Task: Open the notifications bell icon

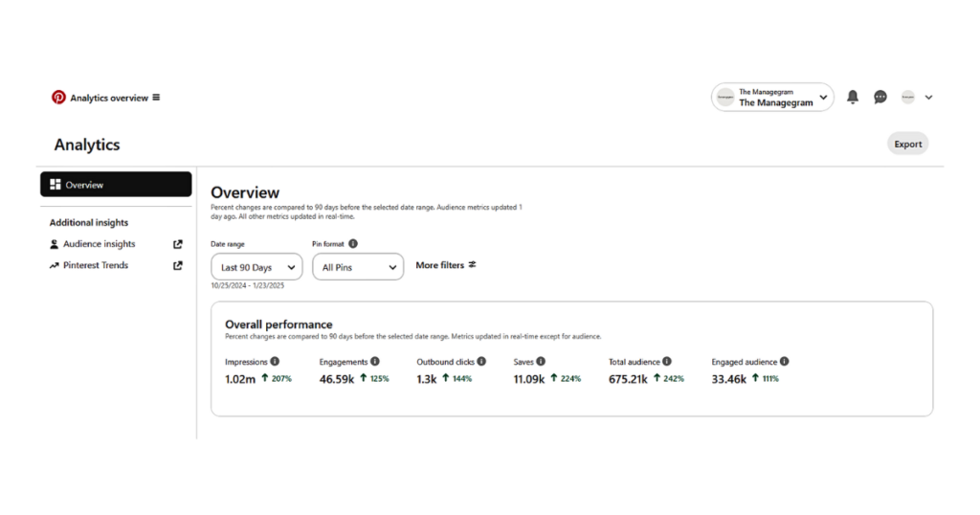Action: coord(853,97)
